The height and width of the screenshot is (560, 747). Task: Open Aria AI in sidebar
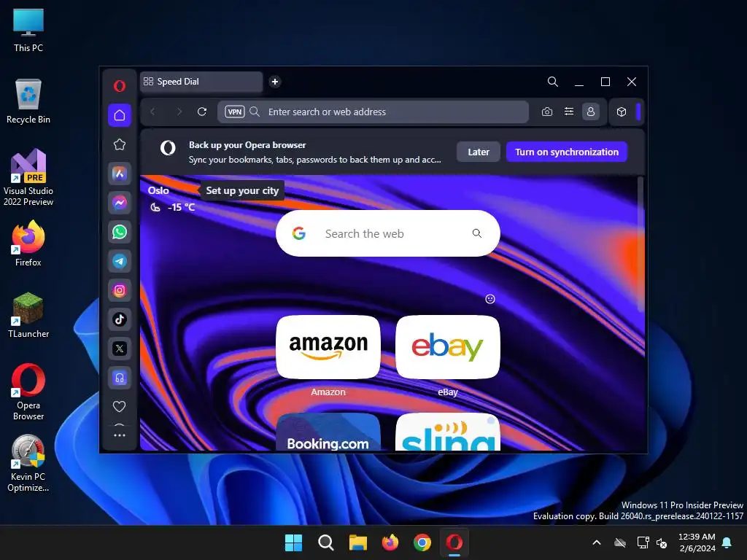(120, 174)
